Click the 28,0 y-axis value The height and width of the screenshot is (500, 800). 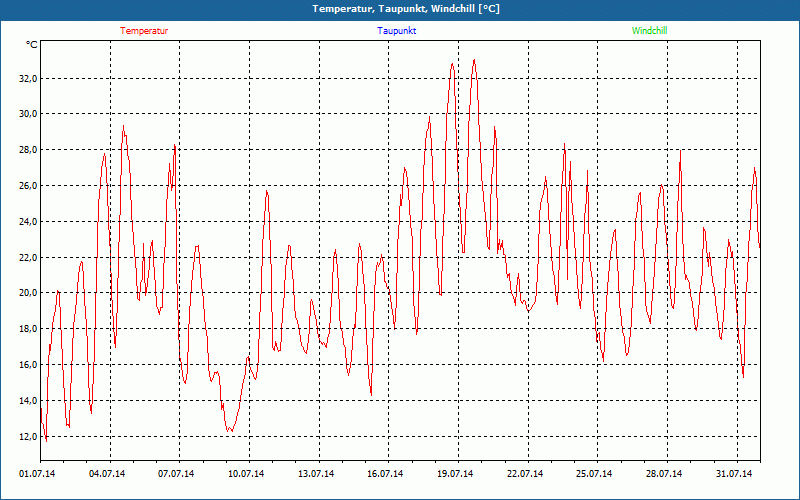click(28, 150)
